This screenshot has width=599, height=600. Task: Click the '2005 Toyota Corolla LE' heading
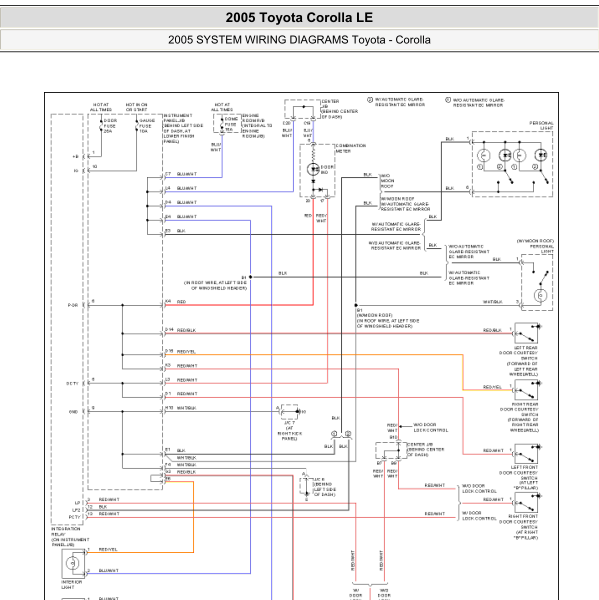[x=299, y=18]
